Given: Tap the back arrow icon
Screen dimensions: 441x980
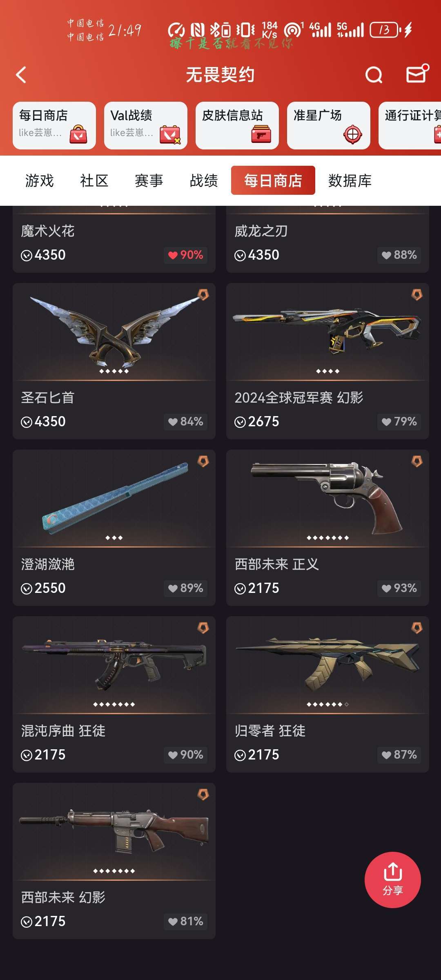Looking at the screenshot, I should (x=21, y=75).
